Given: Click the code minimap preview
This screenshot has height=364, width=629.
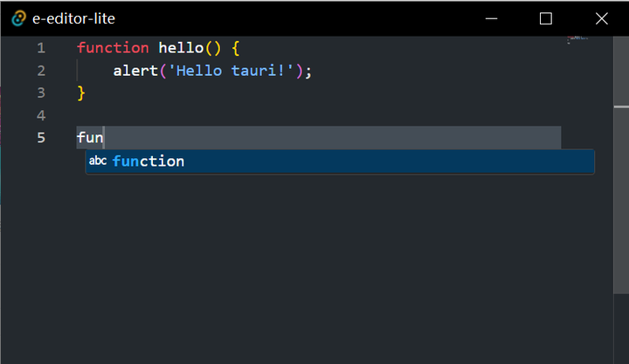Looking at the screenshot, I should click(577, 40).
